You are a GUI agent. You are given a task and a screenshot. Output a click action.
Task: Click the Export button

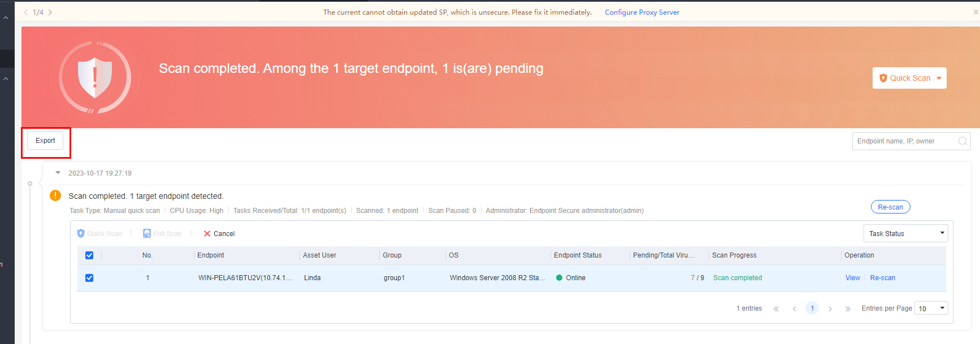click(x=45, y=141)
